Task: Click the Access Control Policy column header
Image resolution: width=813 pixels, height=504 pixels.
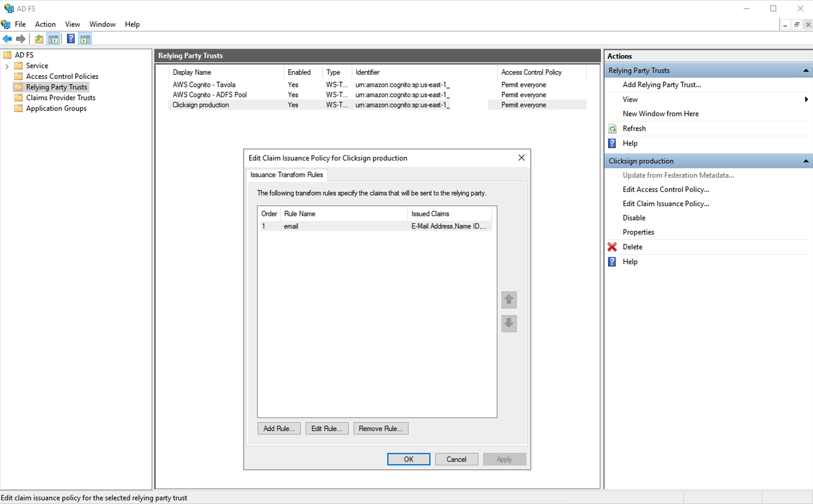Action: pyautogui.click(x=542, y=72)
